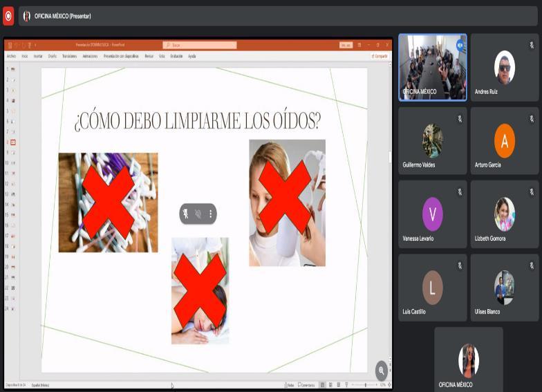Viewport: 542px width, 392px height.
Task: Open the Animaciones ribbon tab
Action: tap(90, 56)
